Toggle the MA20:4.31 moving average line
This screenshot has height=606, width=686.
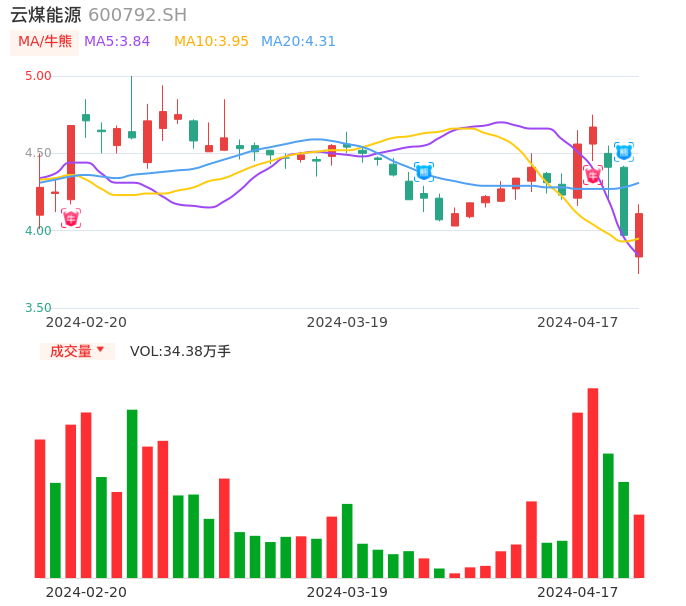tap(298, 42)
